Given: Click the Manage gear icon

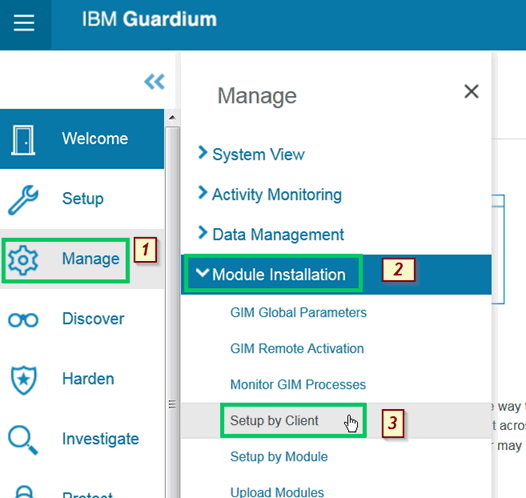Looking at the screenshot, I should 23,260.
